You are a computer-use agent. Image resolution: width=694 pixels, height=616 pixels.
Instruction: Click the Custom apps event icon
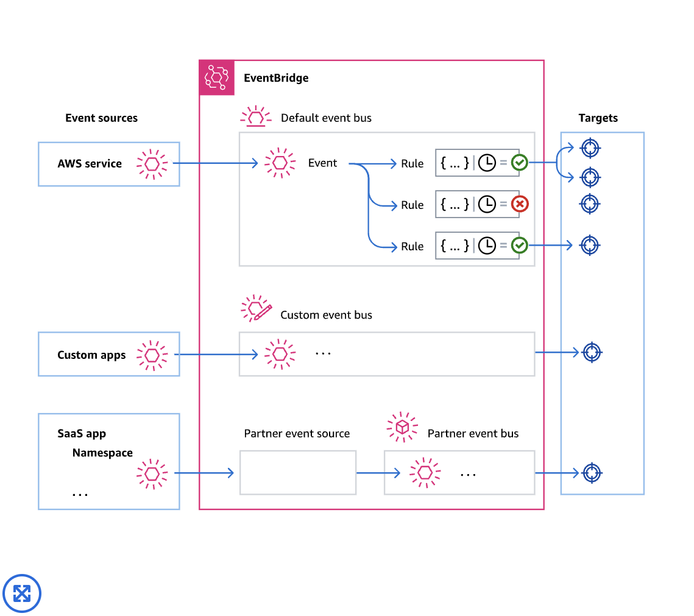point(152,355)
